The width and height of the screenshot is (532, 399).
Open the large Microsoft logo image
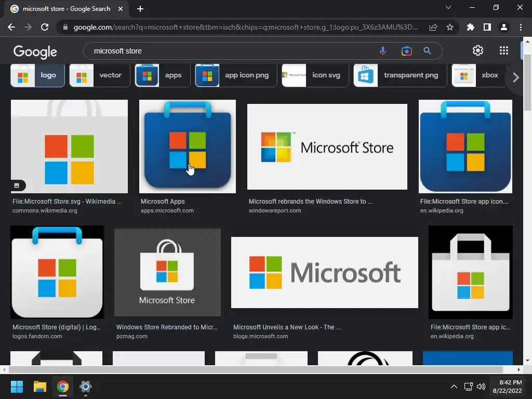click(324, 272)
